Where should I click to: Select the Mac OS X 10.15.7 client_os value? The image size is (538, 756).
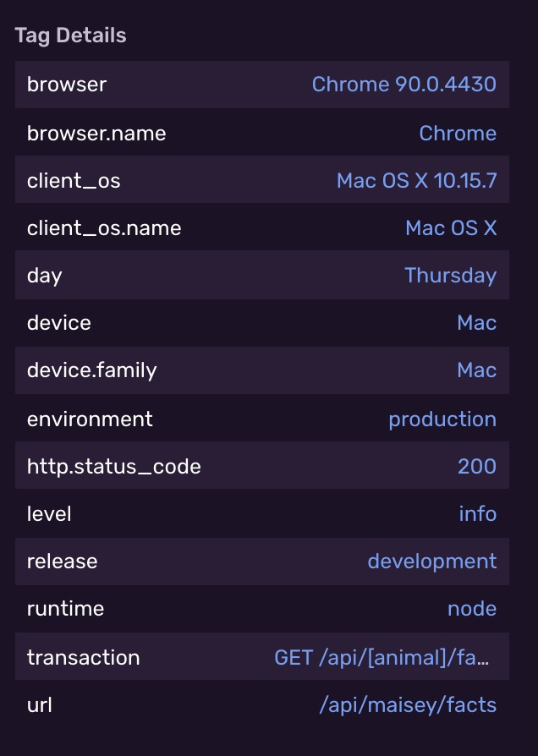(x=415, y=180)
